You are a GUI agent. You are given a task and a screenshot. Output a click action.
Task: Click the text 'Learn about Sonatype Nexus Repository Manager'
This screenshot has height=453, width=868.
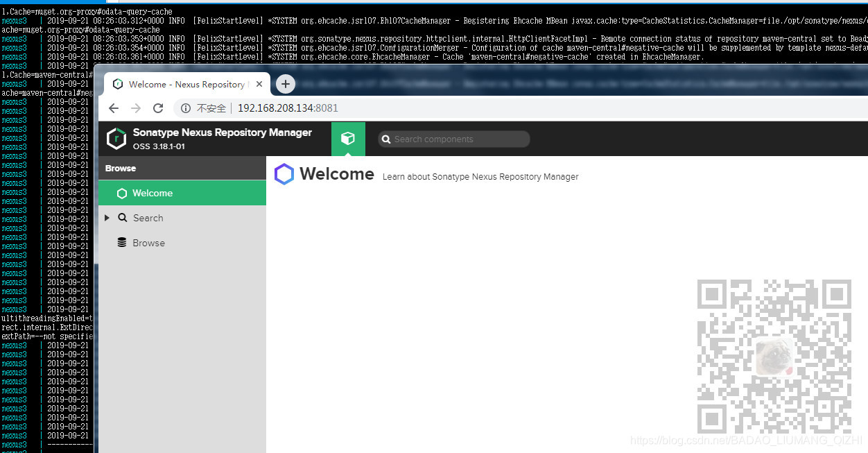coord(480,177)
